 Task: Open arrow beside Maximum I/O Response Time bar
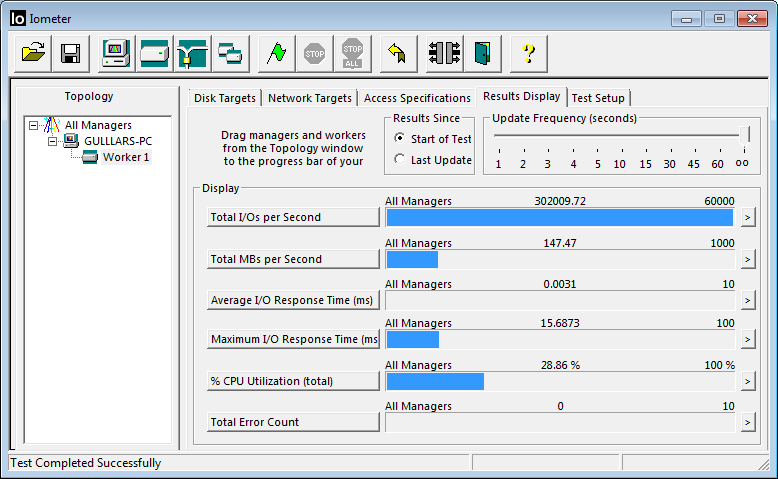(748, 340)
